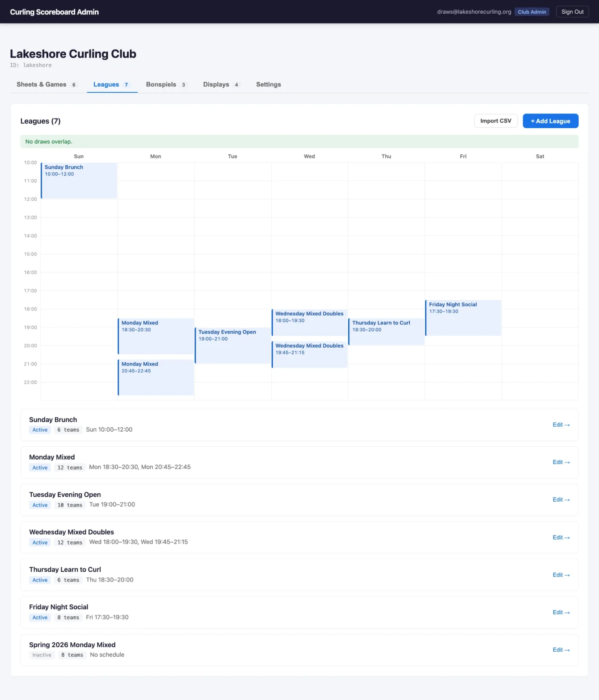Click Wednesday Mixed Doubles 19:45–21:15 calendar block

309,354
